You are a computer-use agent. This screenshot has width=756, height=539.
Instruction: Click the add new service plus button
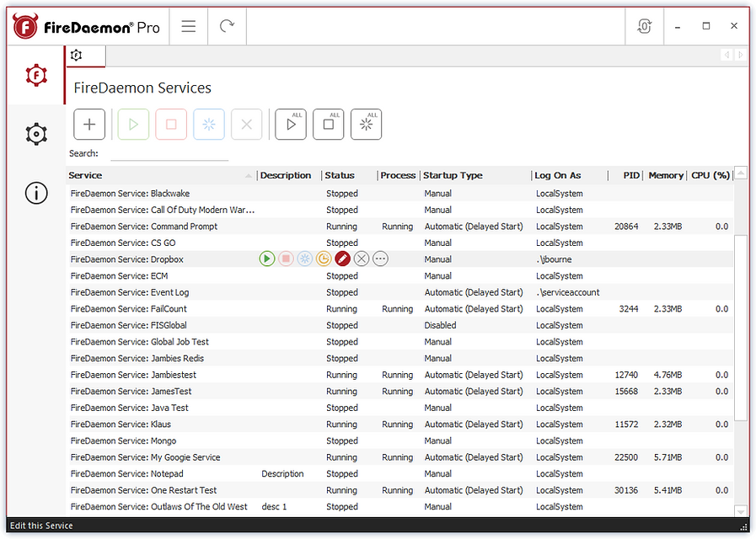89,125
